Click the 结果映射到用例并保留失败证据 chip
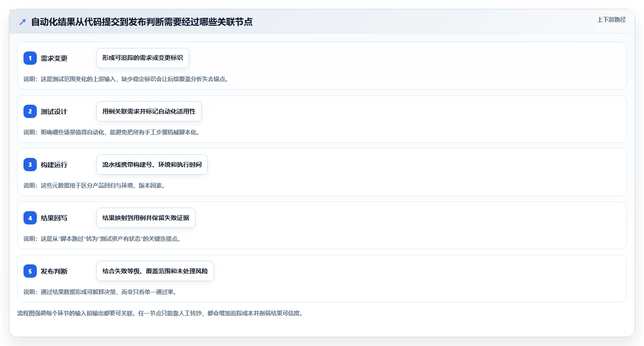 click(146, 218)
